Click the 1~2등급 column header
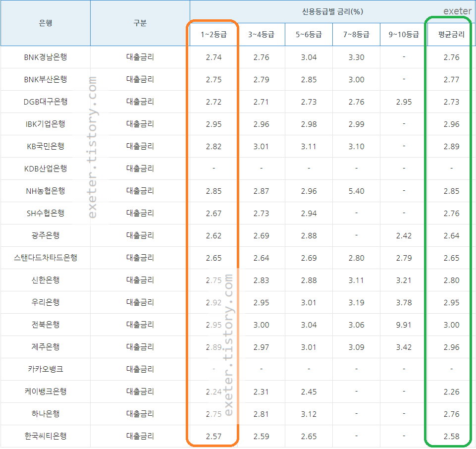 (x=213, y=35)
